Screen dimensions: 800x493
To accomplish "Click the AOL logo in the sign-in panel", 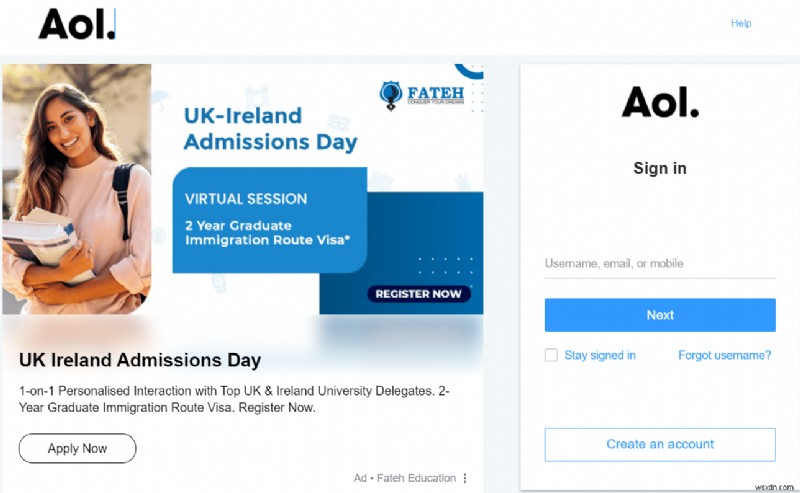I will point(660,101).
